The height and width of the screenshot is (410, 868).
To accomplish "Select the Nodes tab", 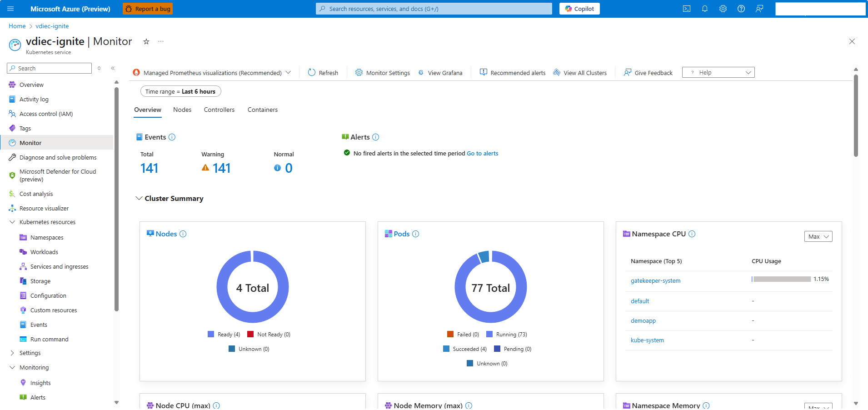I will pyautogui.click(x=182, y=110).
